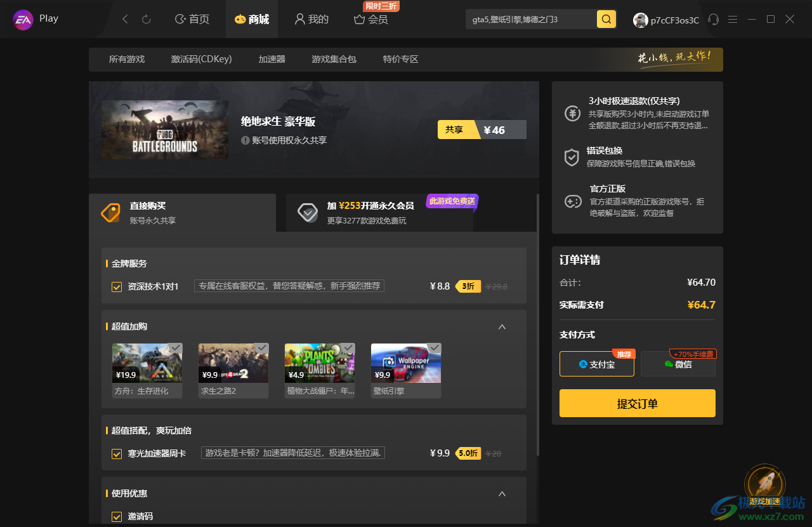This screenshot has height=527, width=812.
Task: Click the diamond icon on permanent membership tab
Action: tap(308, 213)
